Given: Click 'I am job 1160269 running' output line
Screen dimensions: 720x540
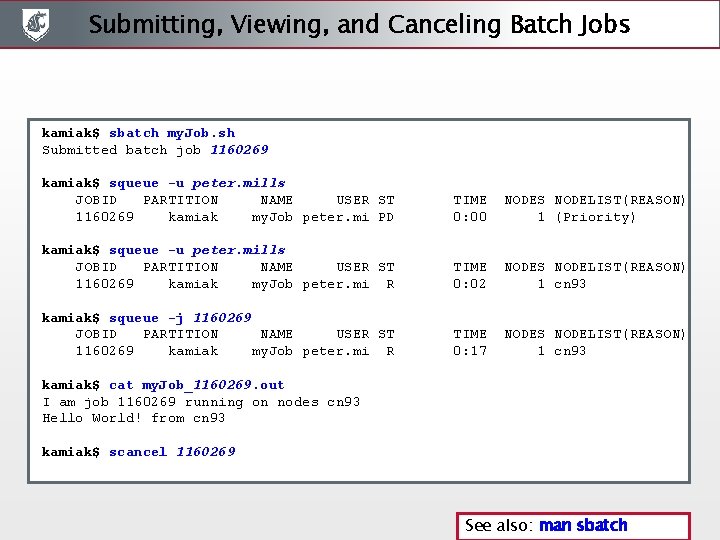Looking at the screenshot, I should point(201,402).
